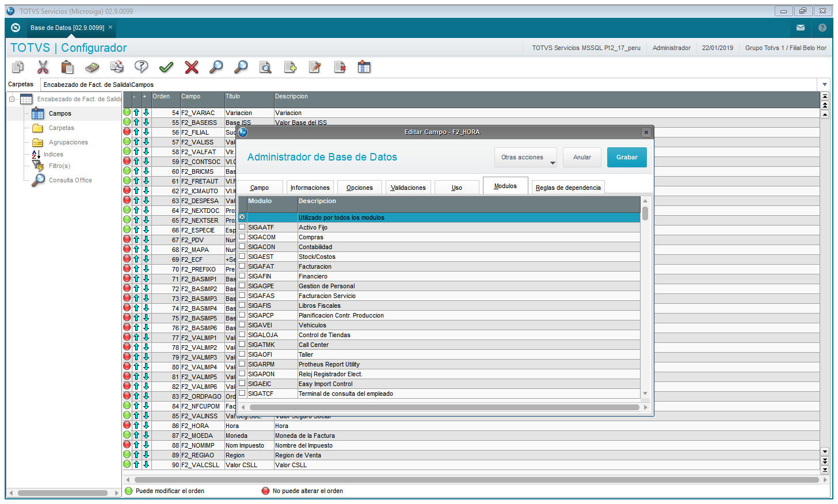Open the Help question-mark icon

(x=142, y=67)
